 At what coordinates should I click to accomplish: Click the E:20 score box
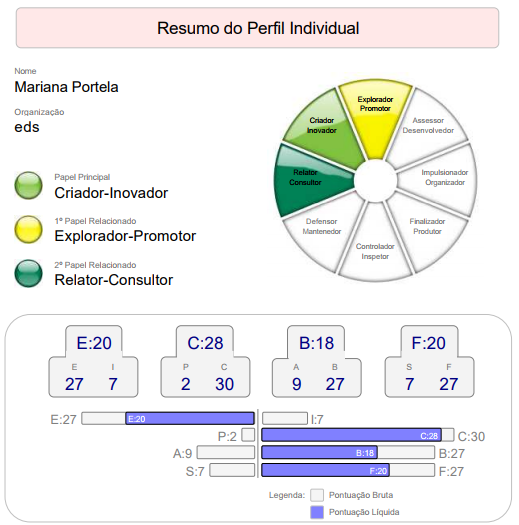click(x=93, y=362)
